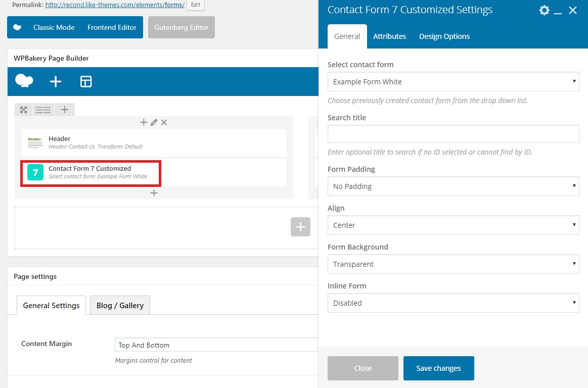
Task: Open the Content Margin dropdown
Action: click(216, 345)
